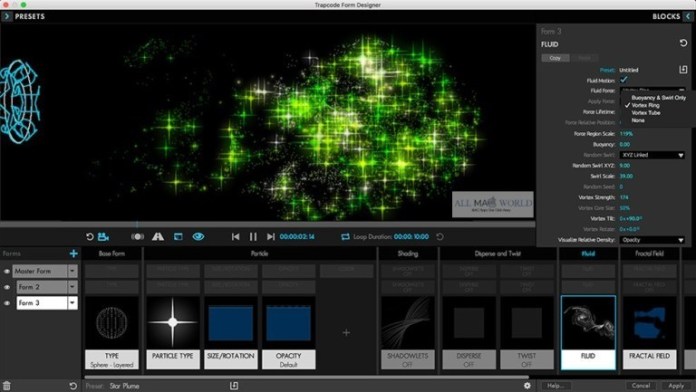Screen dimensions: 696x392
Task: Toggle Form 2 visibility eye
Action: [7, 287]
